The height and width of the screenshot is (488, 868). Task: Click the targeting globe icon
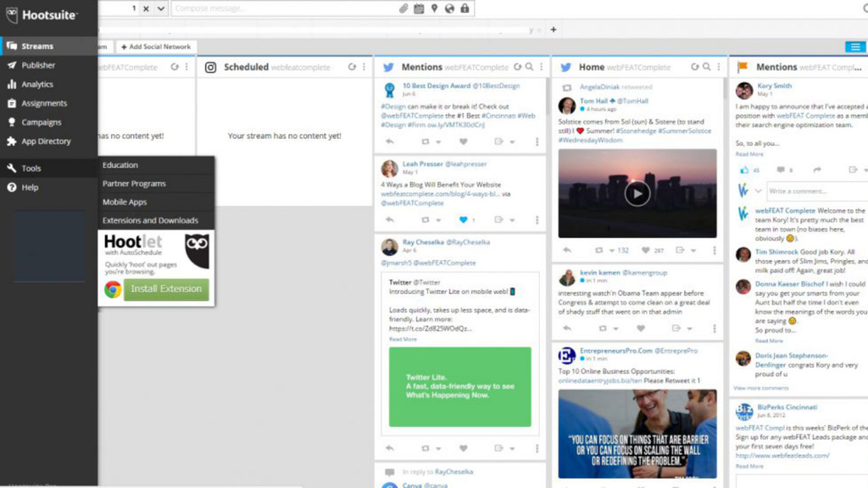coord(449,8)
